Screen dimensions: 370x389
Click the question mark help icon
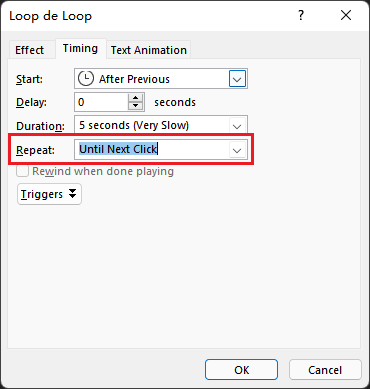[301, 15]
